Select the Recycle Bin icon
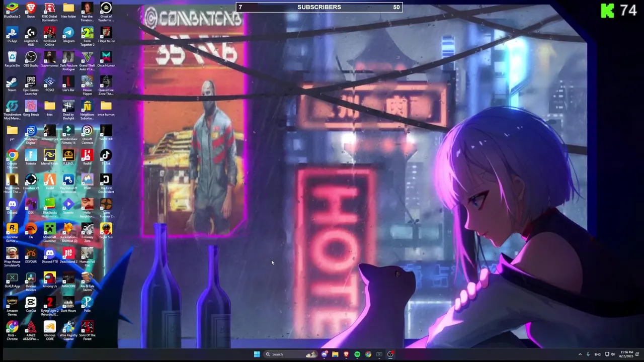The image size is (644, 362). click(12, 59)
